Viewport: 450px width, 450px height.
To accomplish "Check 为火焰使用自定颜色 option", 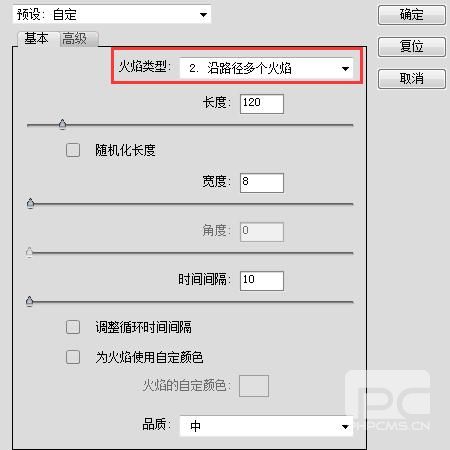I will pyautogui.click(x=73, y=357).
